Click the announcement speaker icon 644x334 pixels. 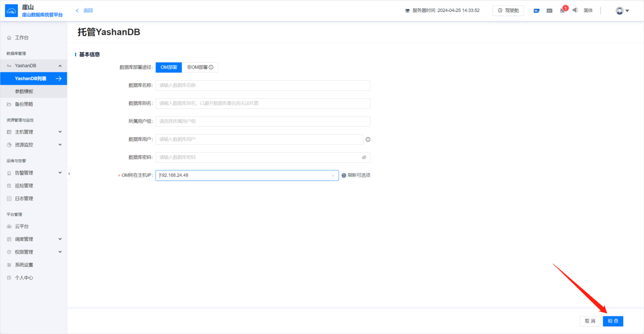pos(574,10)
